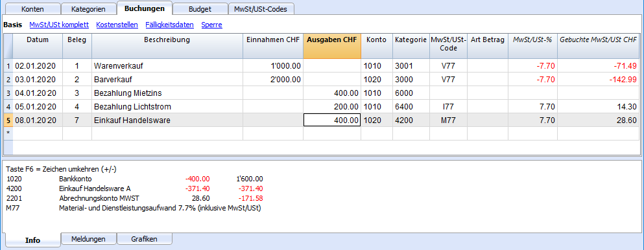Open the Grafiken tab

145,239
